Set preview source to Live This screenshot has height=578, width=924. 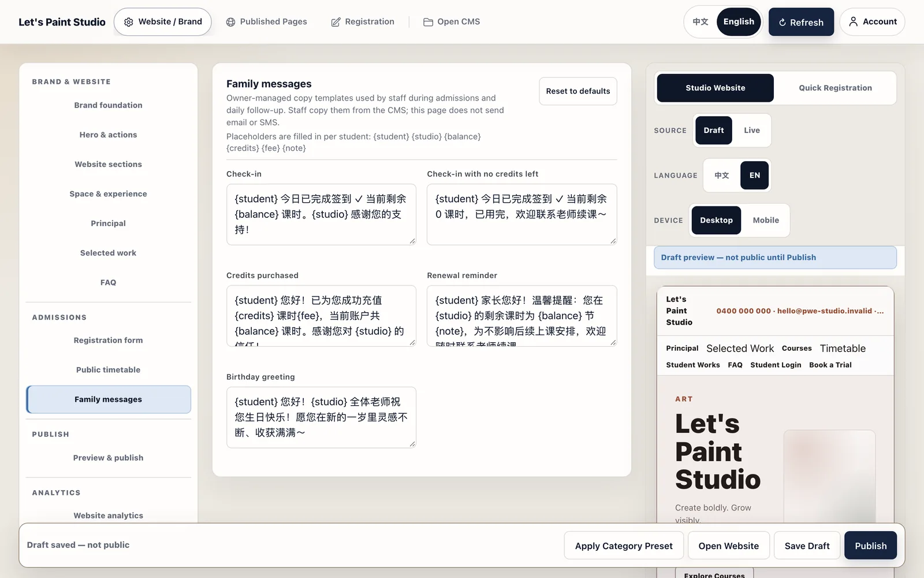[x=752, y=130]
